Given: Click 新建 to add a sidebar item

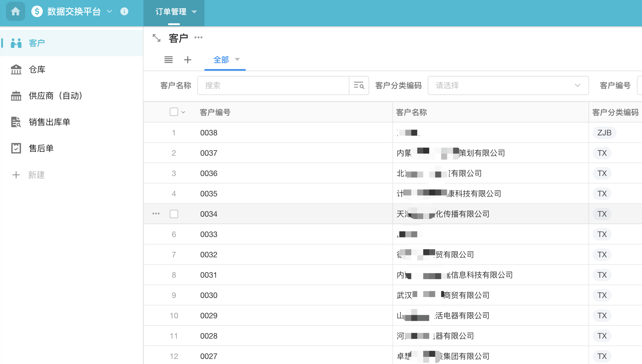Looking at the screenshot, I should click(36, 175).
